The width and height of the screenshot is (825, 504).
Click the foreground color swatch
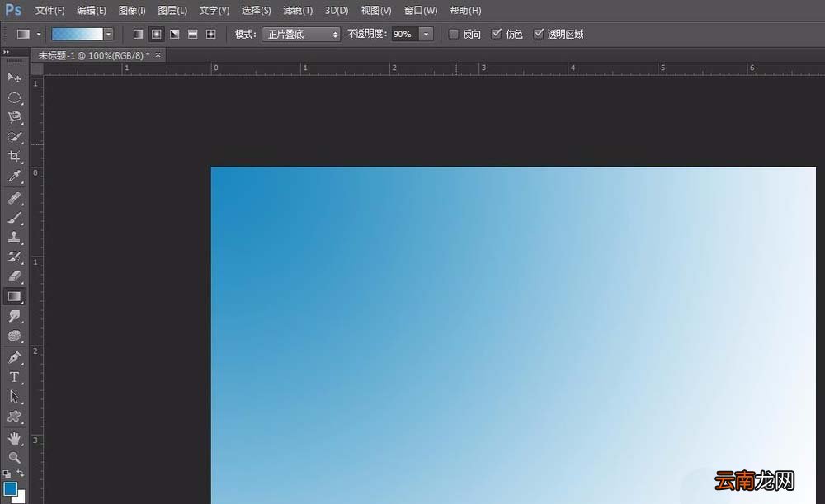[x=10, y=488]
